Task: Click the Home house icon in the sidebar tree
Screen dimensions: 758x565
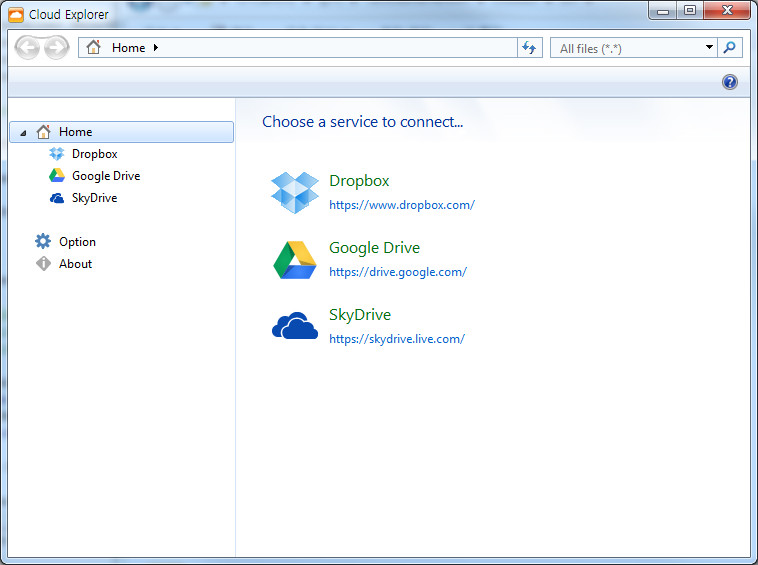Action: (x=44, y=131)
